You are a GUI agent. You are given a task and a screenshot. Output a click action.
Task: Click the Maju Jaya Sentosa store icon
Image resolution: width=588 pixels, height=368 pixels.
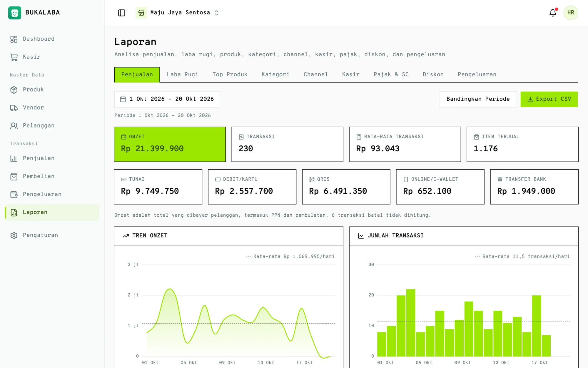coord(141,13)
